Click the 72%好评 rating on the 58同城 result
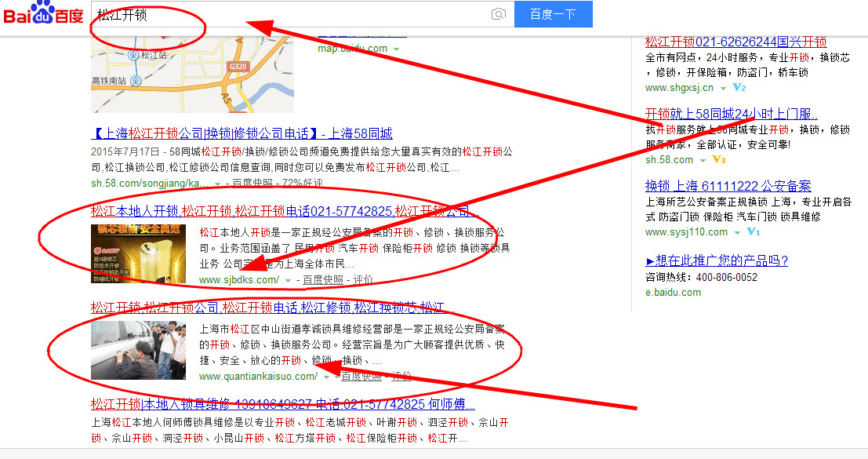The image size is (868, 459). [x=303, y=184]
